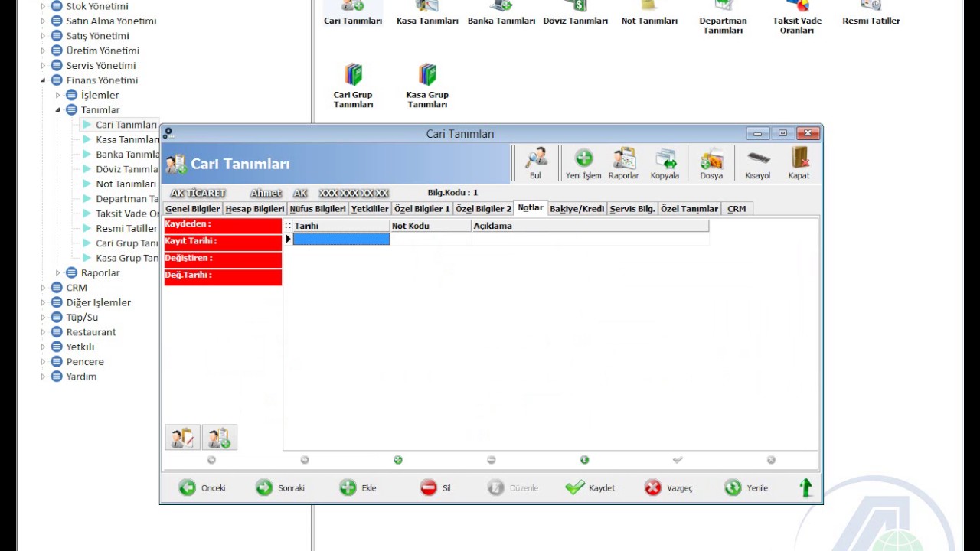The width and height of the screenshot is (980, 551).
Task: Click the Açıklama column header
Action: (x=590, y=226)
